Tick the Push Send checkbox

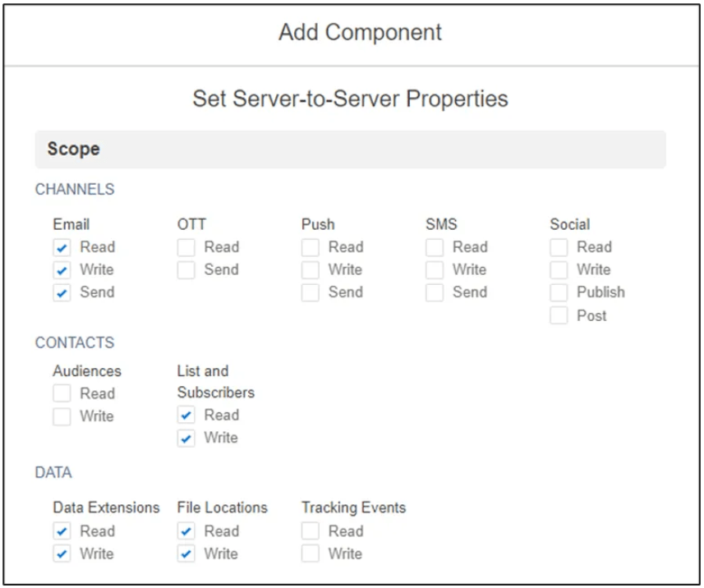pyautogui.click(x=311, y=293)
